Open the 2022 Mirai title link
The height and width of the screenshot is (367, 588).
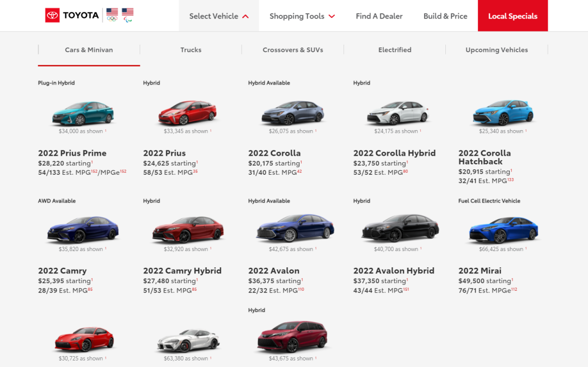[480, 271]
